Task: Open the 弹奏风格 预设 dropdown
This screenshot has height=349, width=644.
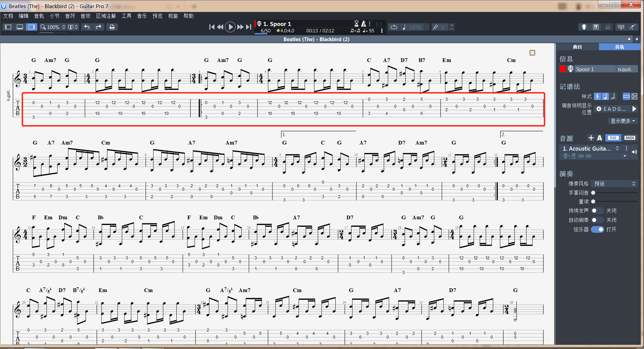Action: pos(615,184)
